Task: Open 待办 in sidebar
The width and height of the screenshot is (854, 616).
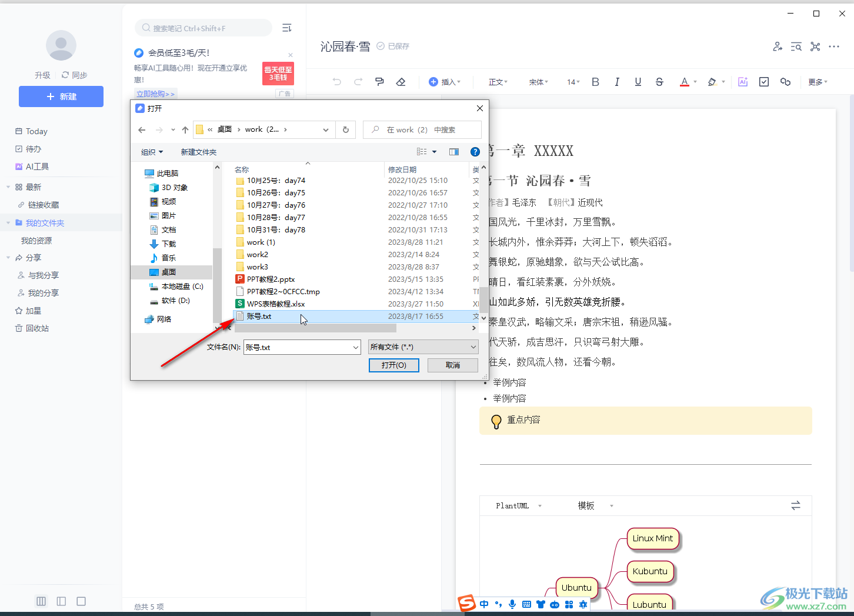Action: [34, 149]
